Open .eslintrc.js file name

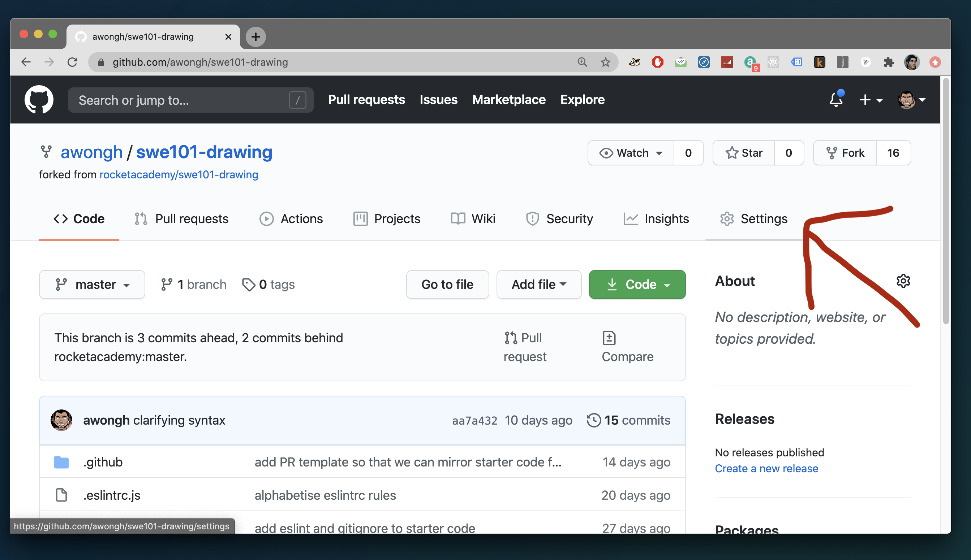112,495
